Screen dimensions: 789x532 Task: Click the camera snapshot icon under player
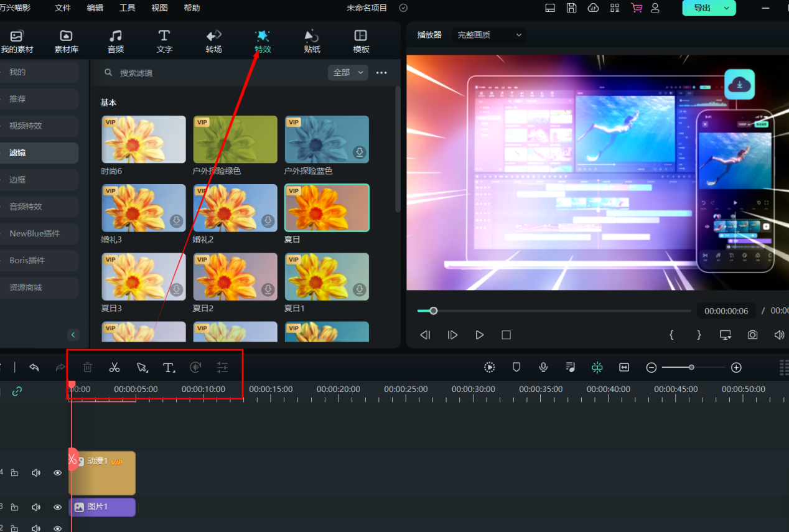pyautogui.click(x=752, y=335)
